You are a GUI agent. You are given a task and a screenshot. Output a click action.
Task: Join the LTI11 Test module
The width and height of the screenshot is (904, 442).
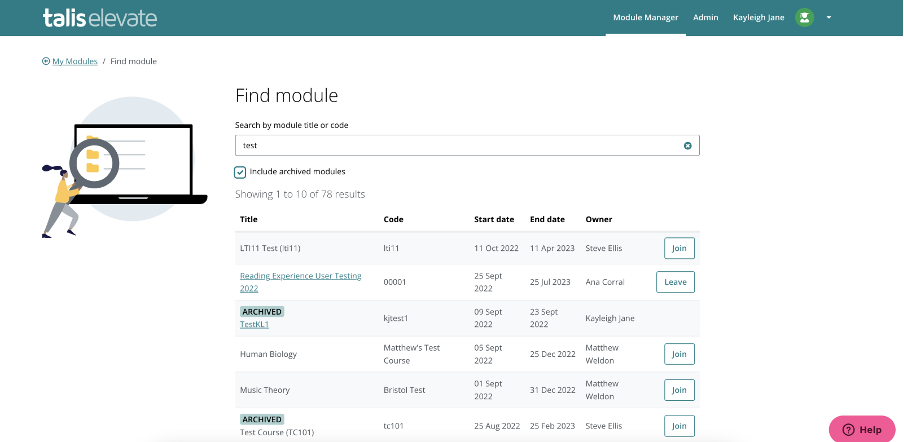pos(679,248)
